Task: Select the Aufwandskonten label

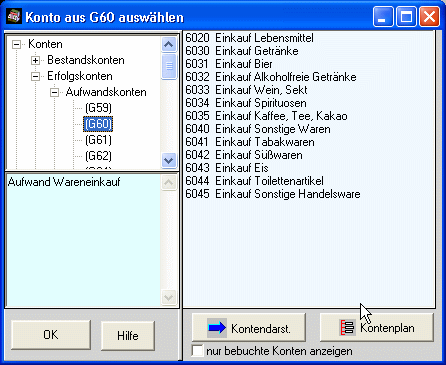Action: point(106,92)
